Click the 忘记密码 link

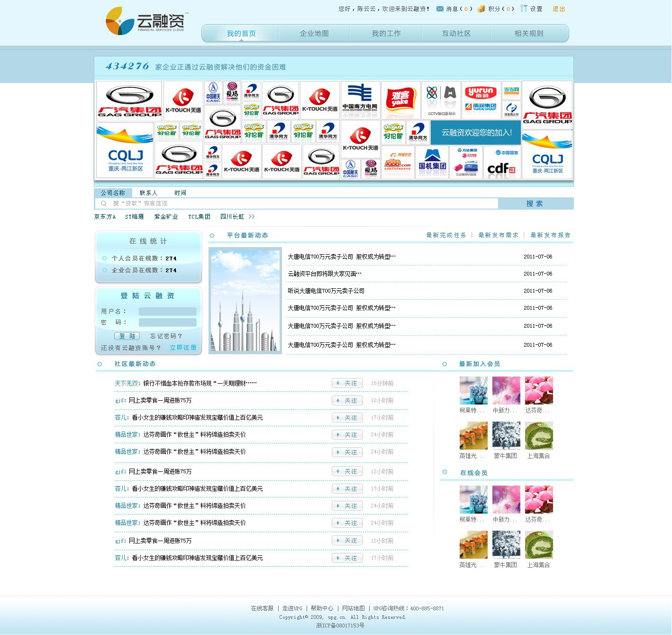pyautogui.click(x=166, y=336)
